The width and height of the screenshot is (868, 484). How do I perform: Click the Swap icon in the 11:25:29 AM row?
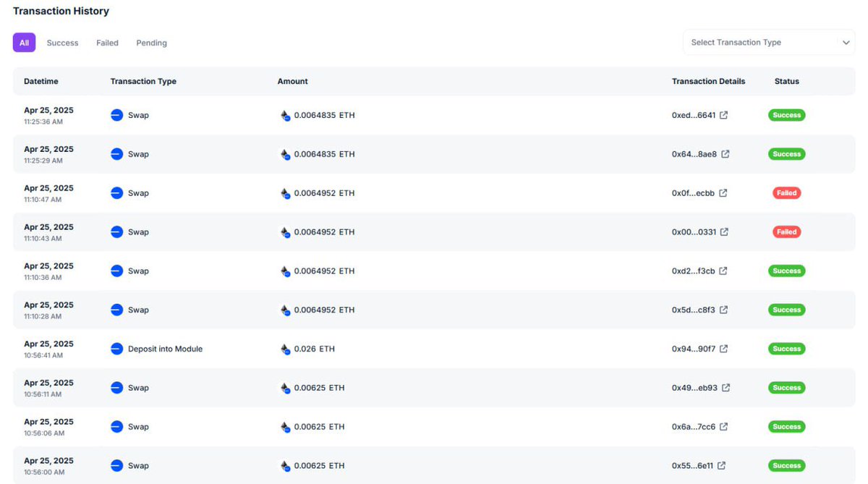pos(117,154)
